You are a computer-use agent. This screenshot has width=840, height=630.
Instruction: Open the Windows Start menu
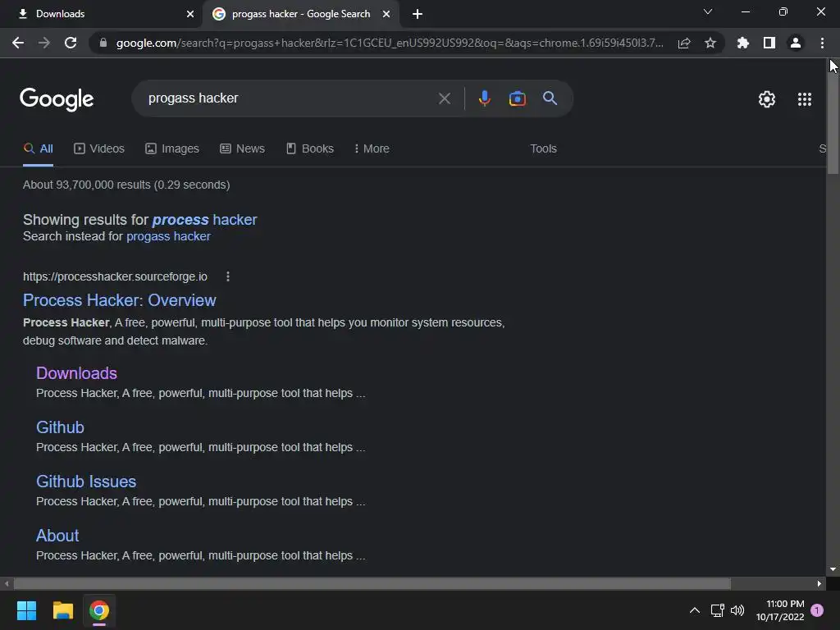(x=26, y=610)
